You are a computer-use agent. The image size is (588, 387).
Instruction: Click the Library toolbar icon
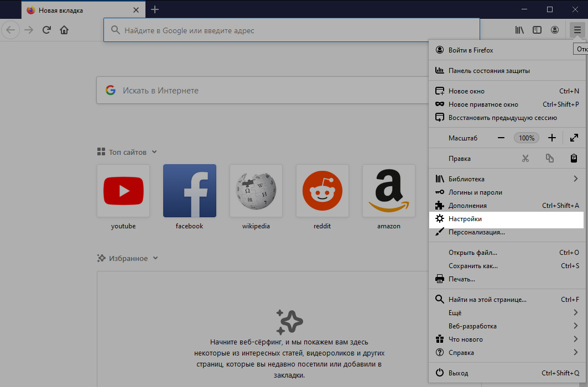[519, 30]
